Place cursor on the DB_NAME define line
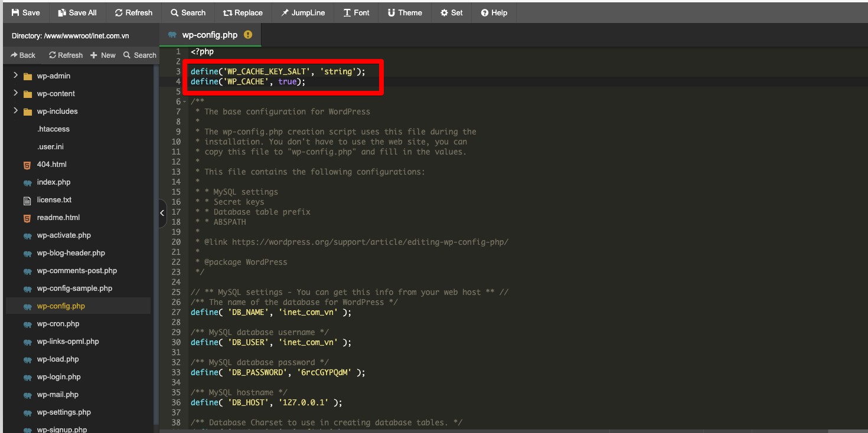The image size is (868, 433). pos(271,312)
